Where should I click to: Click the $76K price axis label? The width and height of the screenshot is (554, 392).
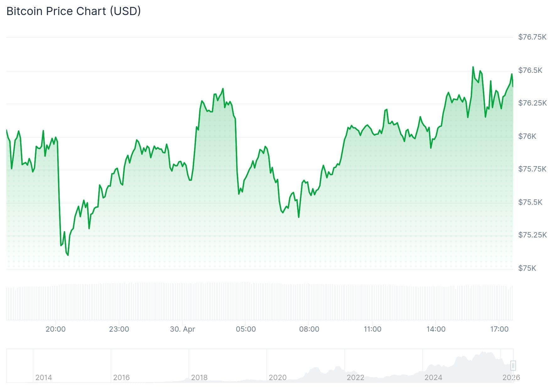click(527, 136)
